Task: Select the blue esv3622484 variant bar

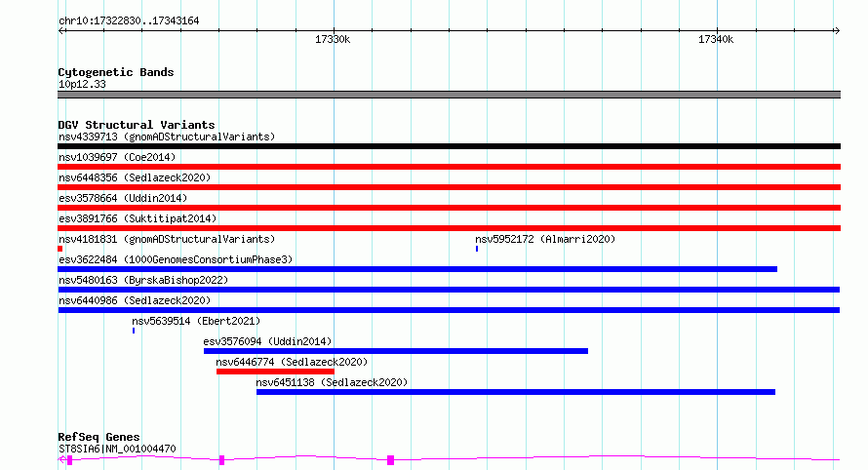Action: point(417,269)
